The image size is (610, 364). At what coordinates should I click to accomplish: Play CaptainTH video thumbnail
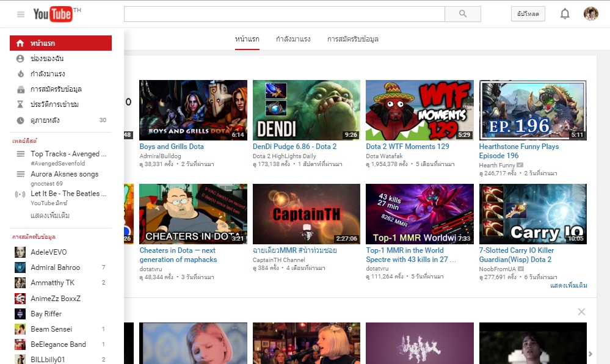click(x=307, y=214)
